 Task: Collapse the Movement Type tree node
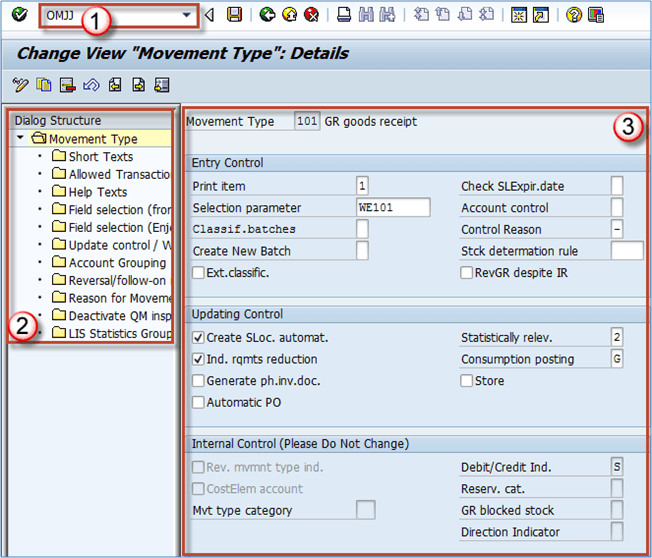[x=20, y=139]
